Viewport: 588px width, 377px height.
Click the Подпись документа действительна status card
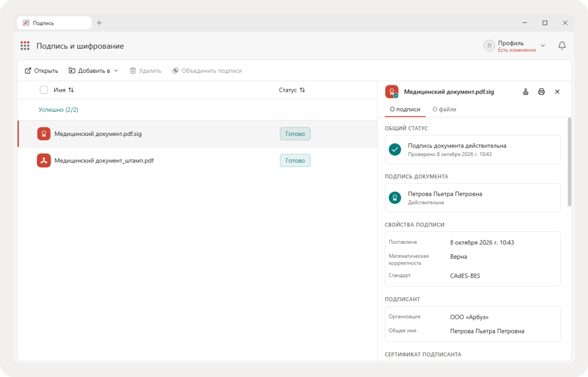pos(473,150)
